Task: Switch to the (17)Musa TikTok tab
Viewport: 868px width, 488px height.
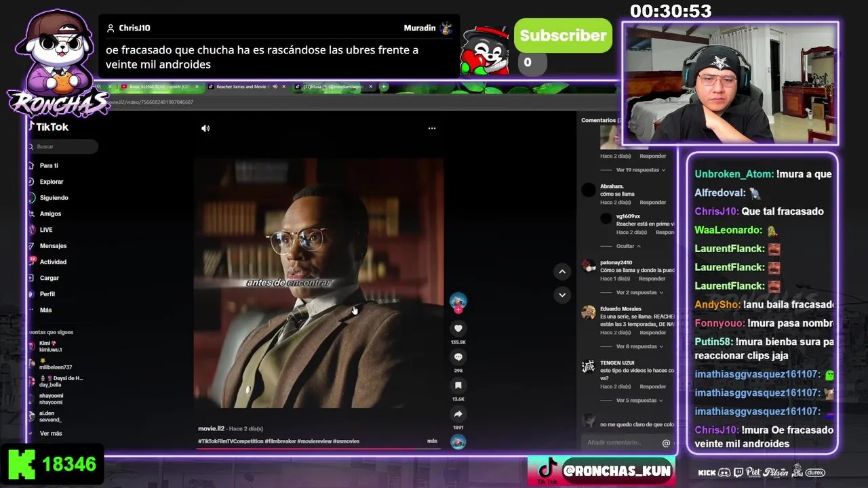Action: (332, 87)
